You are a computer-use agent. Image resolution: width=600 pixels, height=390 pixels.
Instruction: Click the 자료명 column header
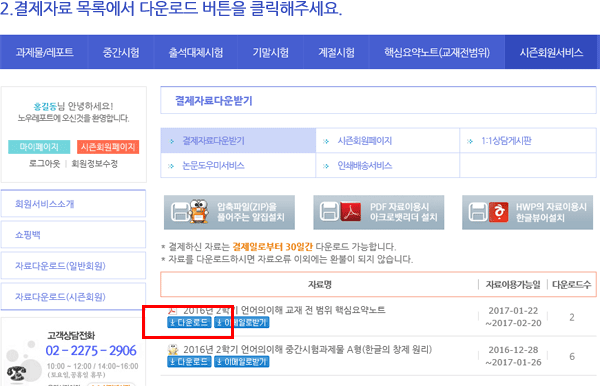coord(320,284)
